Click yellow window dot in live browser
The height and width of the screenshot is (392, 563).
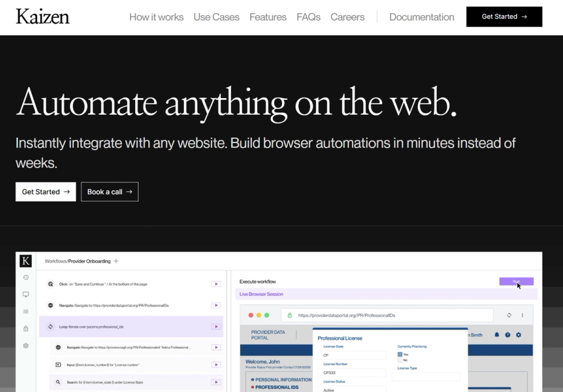point(258,315)
